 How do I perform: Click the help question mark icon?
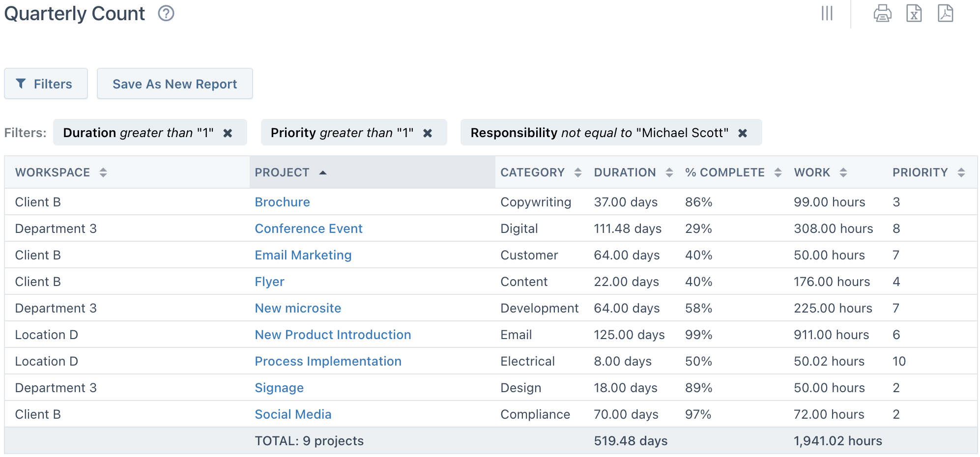coord(166,14)
